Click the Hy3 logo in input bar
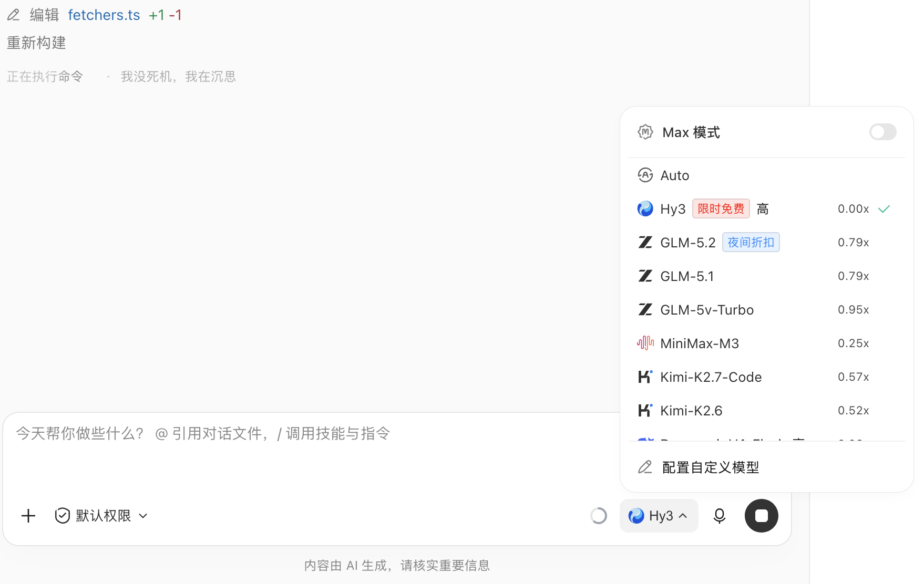The image size is (924, 584). 636,516
